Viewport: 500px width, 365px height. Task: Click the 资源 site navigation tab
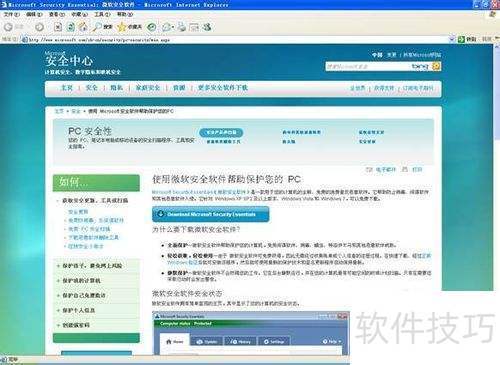(x=179, y=88)
